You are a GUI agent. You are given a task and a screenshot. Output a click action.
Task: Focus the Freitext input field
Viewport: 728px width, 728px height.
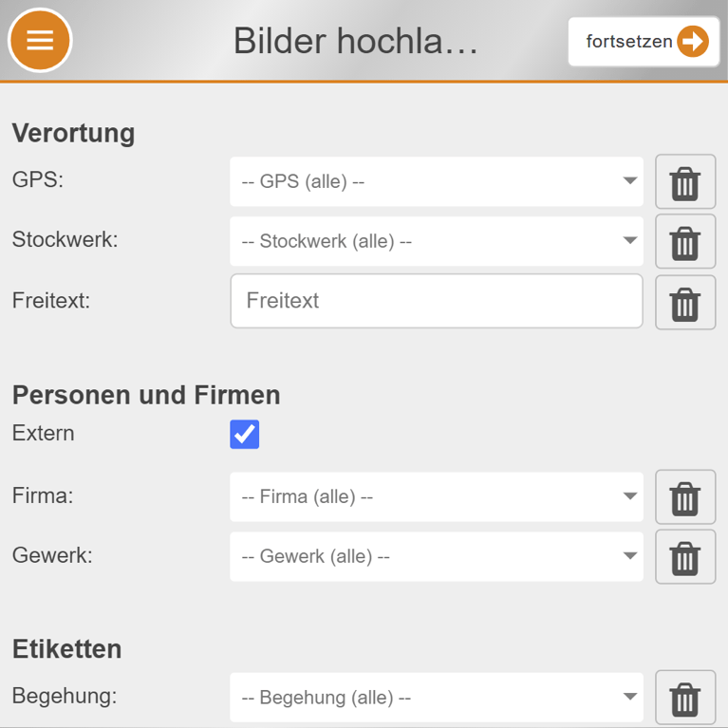[437, 302]
